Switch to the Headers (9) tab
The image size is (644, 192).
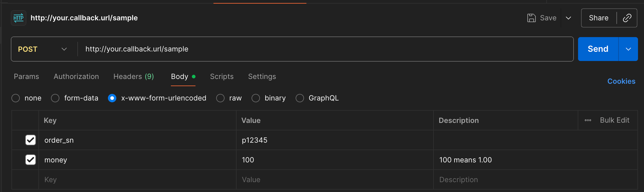pos(133,77)
